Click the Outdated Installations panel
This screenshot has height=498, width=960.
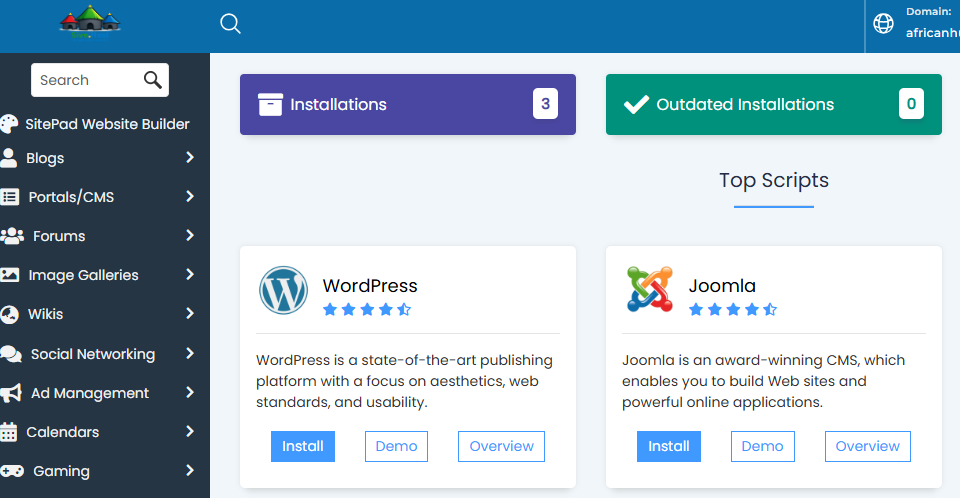click(774, 104)
